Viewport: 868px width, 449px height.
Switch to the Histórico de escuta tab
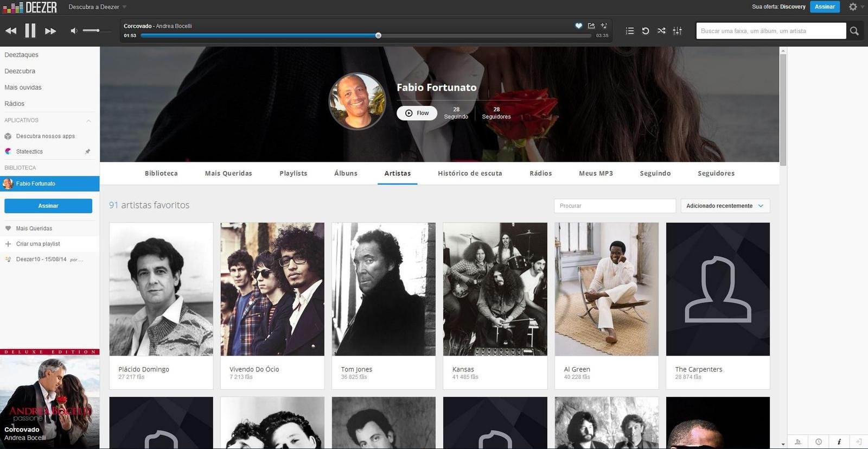click(x=470, y=173)
